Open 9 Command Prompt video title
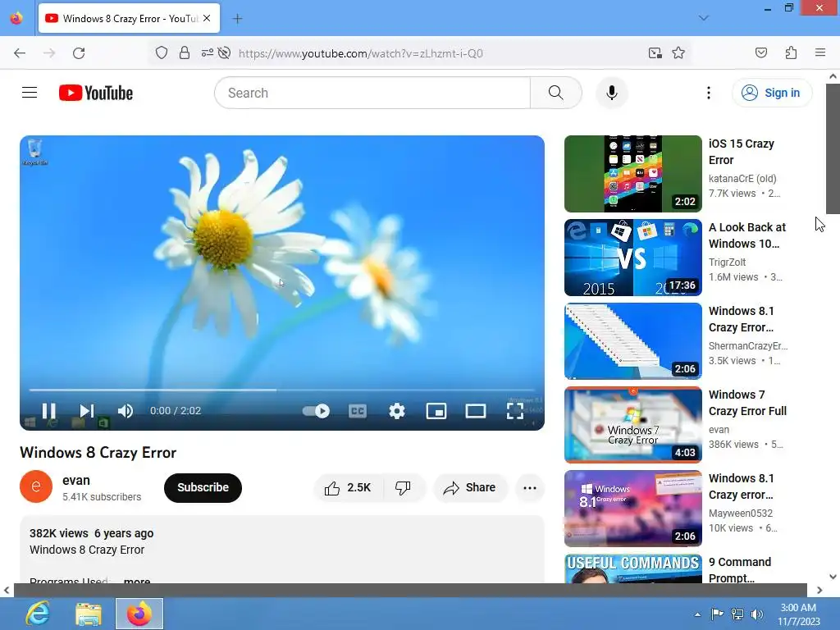Image resolution: width=840 pixels, height=630 pixels. (x=740, y=570)
